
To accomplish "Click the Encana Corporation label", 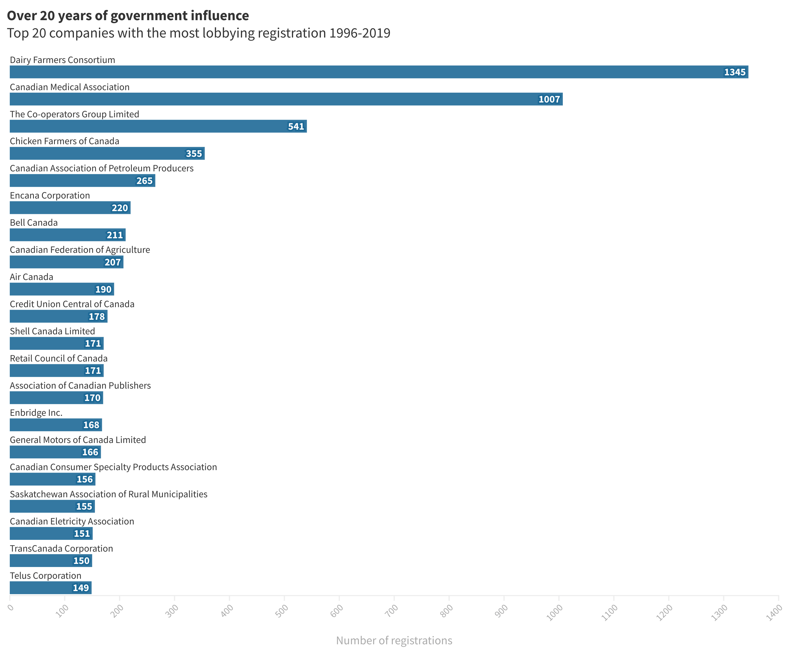I will click(x=50, y=195).
